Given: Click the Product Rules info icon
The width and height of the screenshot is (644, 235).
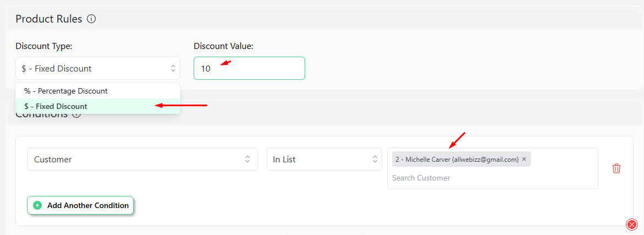Looking at the screenshot, I should (92, 19).
